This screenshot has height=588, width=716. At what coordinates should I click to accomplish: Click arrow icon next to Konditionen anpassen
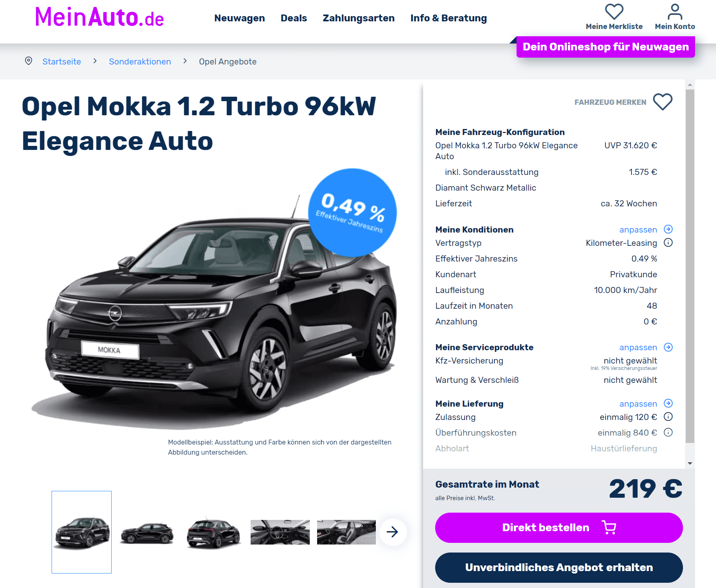[668, 229]
